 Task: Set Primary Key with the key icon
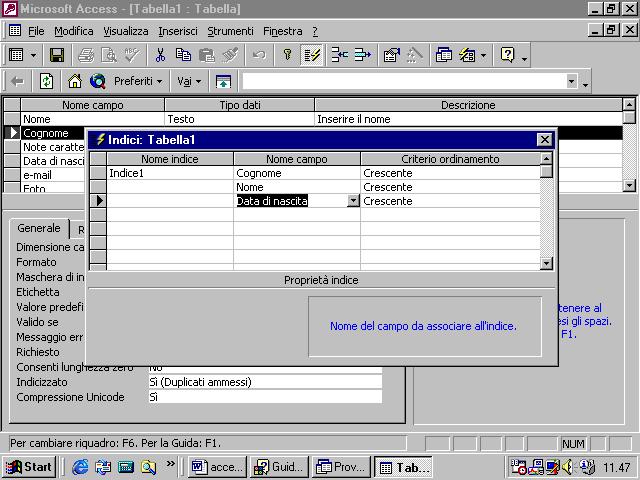point(288,55)
